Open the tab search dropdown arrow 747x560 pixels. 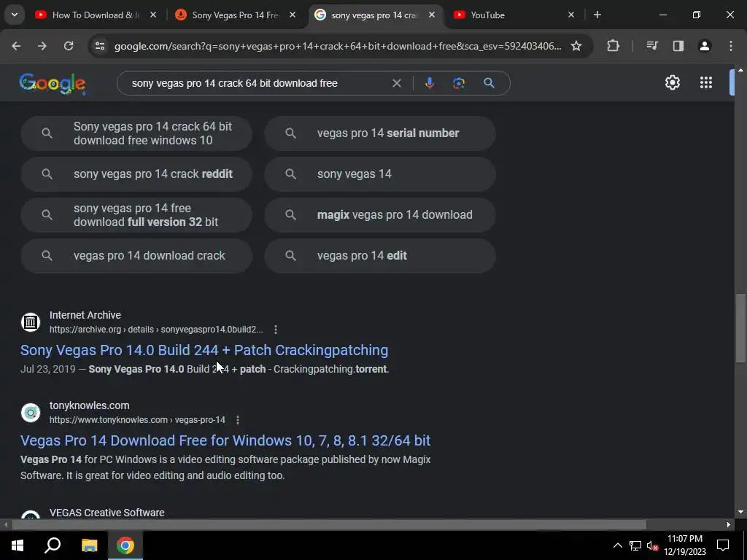(15, 15)
